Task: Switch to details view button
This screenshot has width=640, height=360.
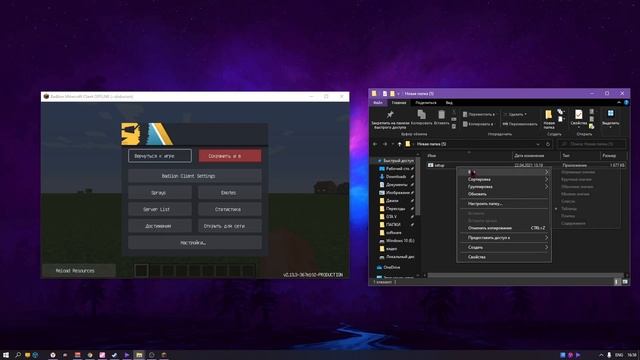Action: tap(617, 282)
